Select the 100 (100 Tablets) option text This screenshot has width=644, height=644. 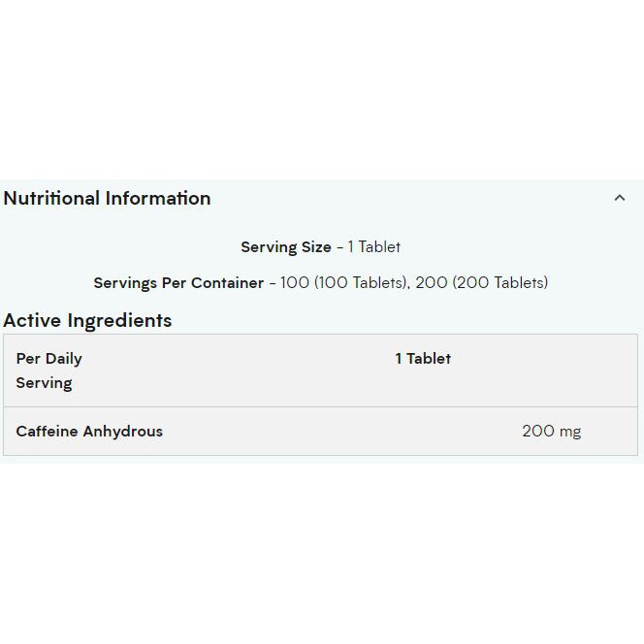pyautogui.click(x=344, y=283)
